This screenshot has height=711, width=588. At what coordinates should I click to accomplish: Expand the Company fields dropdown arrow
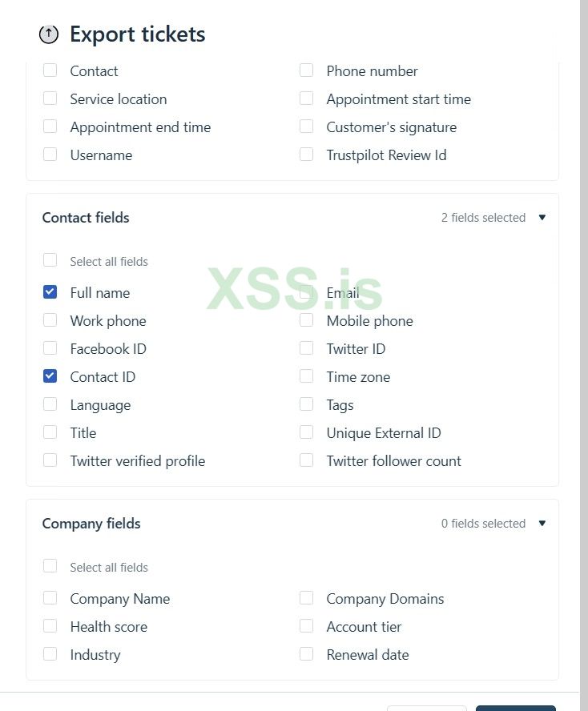[542, 523]
